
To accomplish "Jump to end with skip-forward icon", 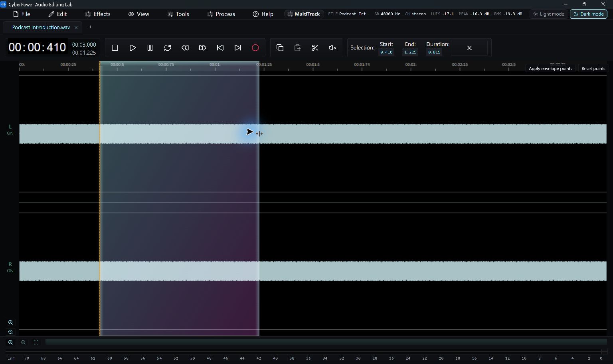I will [x=238, y=48].
